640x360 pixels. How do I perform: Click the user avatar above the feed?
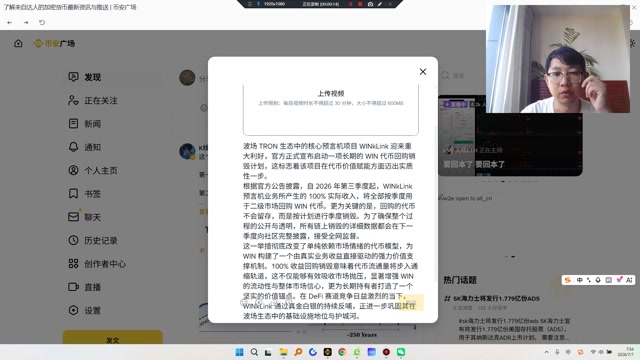(187, 78)
